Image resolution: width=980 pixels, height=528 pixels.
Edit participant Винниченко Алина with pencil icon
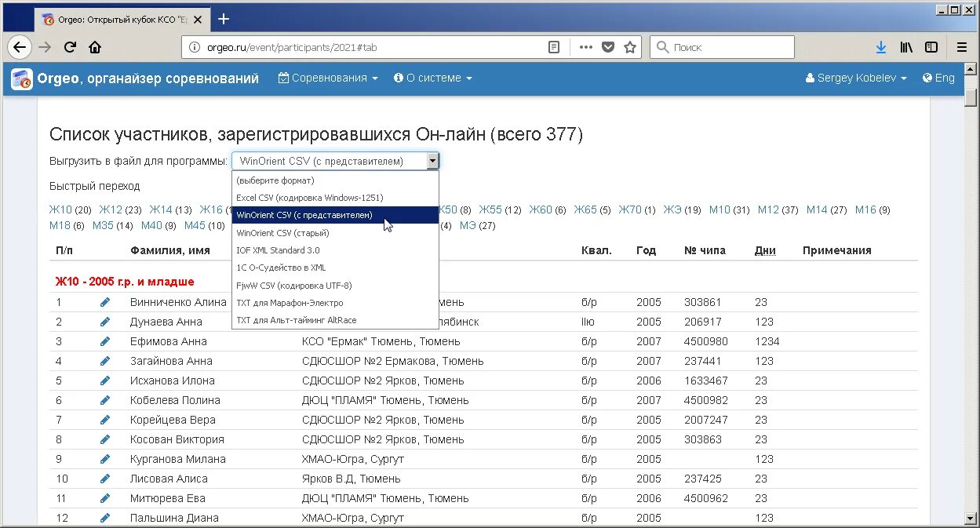point(105,302)
